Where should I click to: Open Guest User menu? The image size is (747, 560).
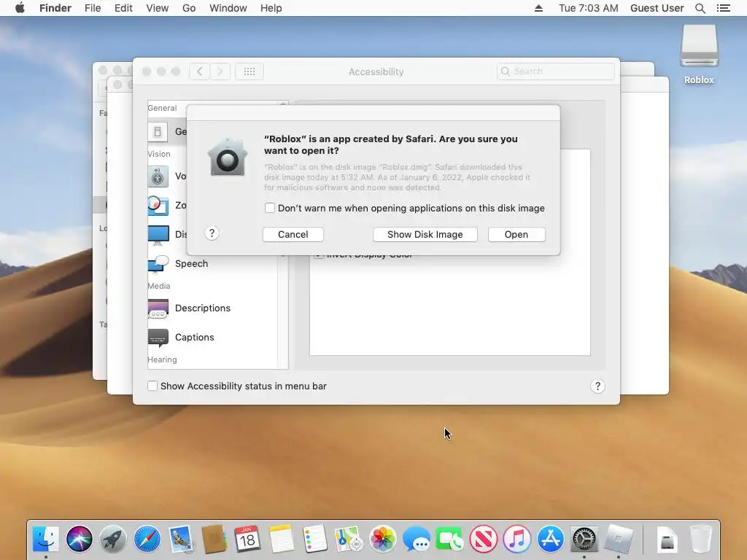click(657, 8)
